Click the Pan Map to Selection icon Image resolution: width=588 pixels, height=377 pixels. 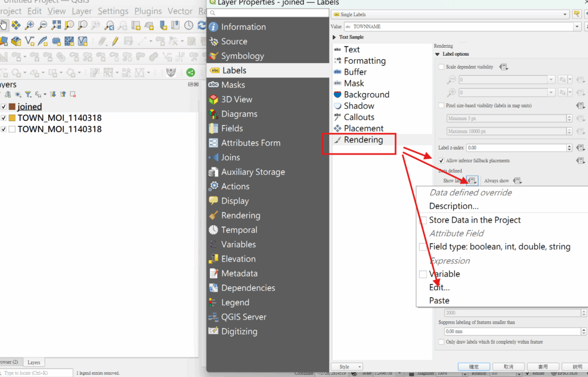[x=16, y=25]
